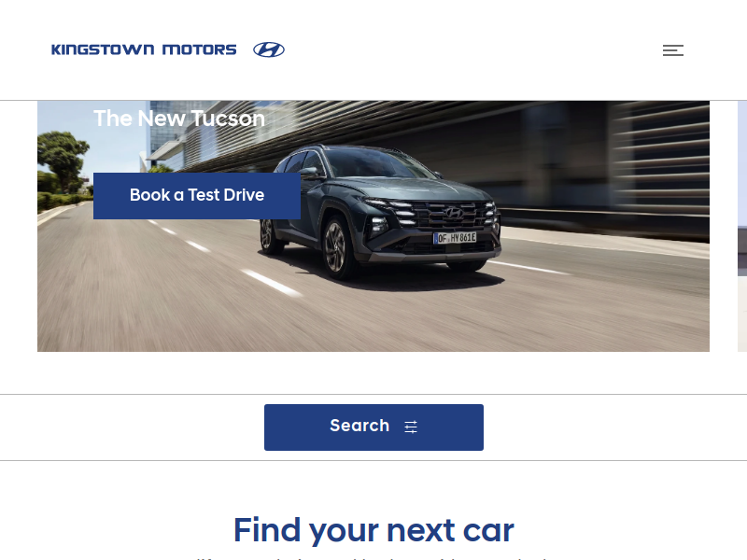Click the cut-off subtitle under Find your next car
This screenshot has height=560, width=747.
[x=373, y=557]
